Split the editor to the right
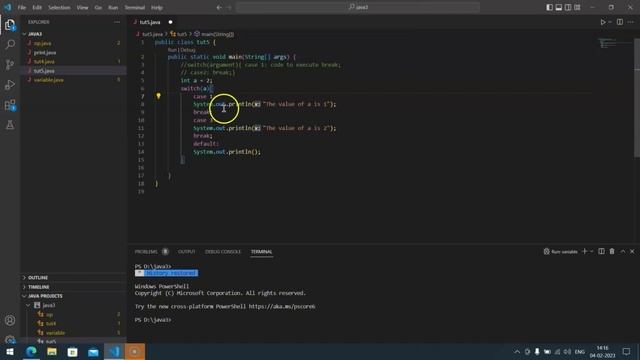640x360 pixels. point(620,22)
